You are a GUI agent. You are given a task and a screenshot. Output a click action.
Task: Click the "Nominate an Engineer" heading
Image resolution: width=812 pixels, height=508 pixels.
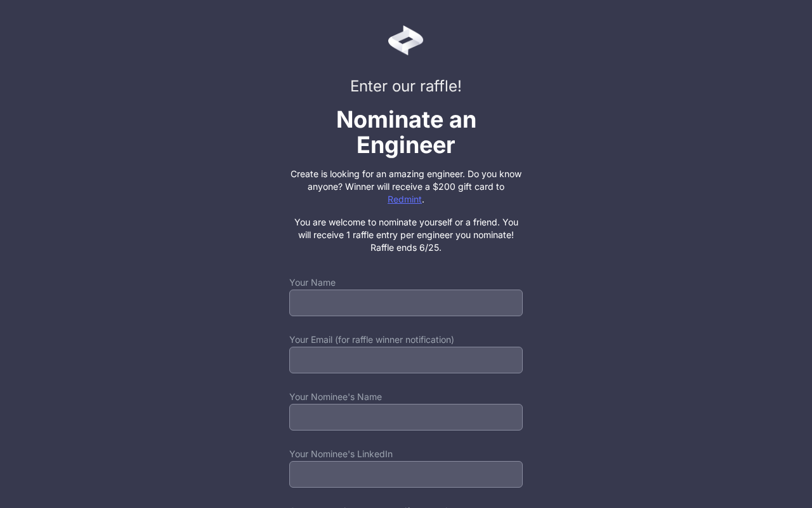click(x=406, y=120)
